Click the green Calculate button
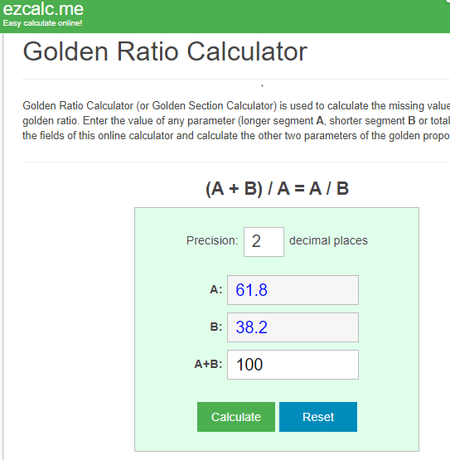The height and width of the screenshot is (460, 450). point(236,417)
